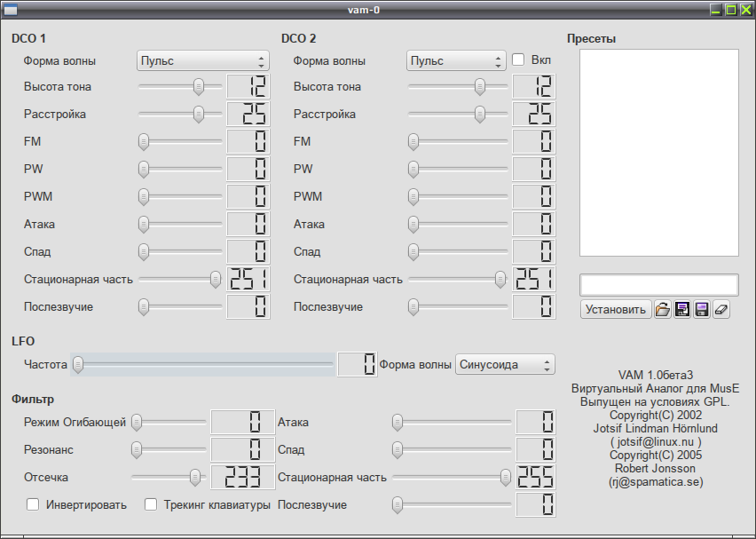This screenshot has height=539, width=756.
Task: Click DCO 1 Стационарная часть slider handle
Action: click(x=216, y=280)
